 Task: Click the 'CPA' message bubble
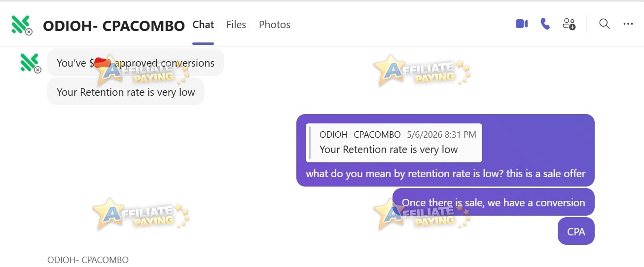tap(576, 231)
